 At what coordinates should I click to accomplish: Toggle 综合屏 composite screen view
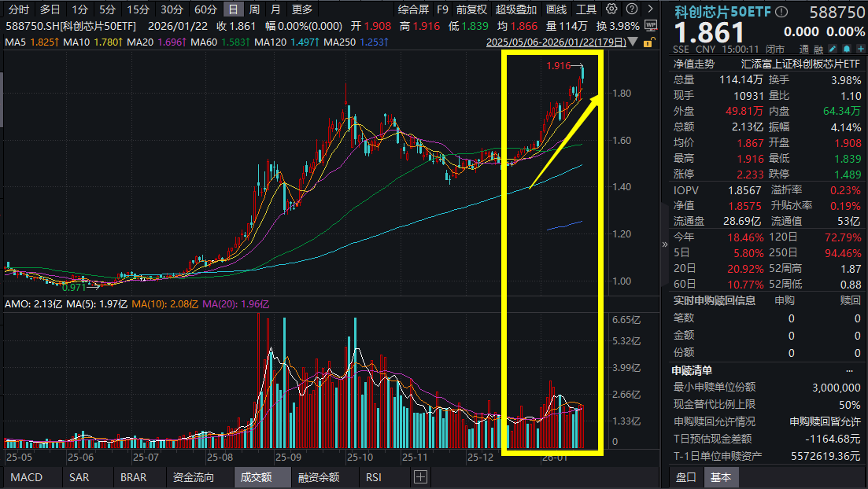[415, 9]
